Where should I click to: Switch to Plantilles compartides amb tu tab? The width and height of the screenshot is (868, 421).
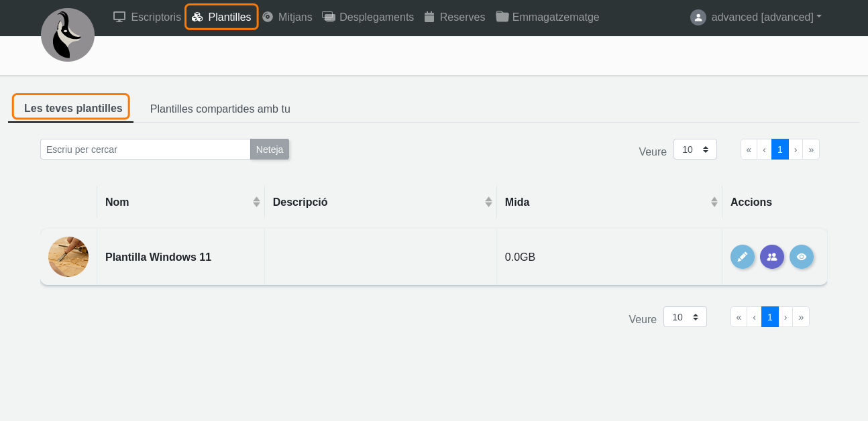tap(220, 109)
